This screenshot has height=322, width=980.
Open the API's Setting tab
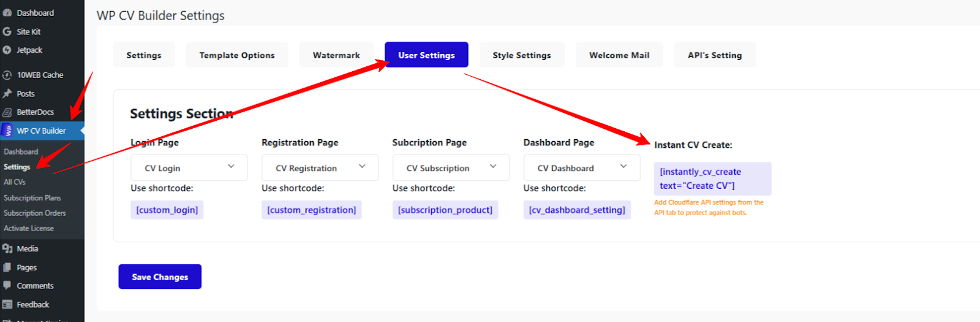715,55
